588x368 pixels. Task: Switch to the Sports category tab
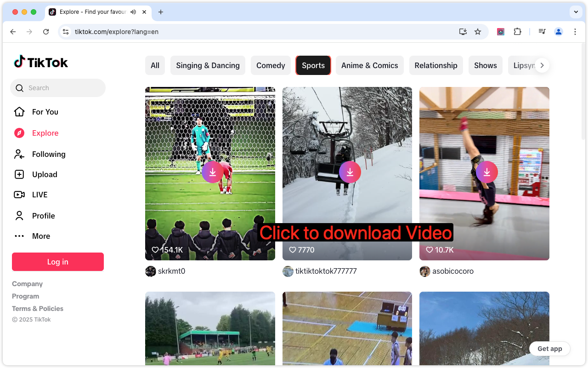click(x=313, y=65)
